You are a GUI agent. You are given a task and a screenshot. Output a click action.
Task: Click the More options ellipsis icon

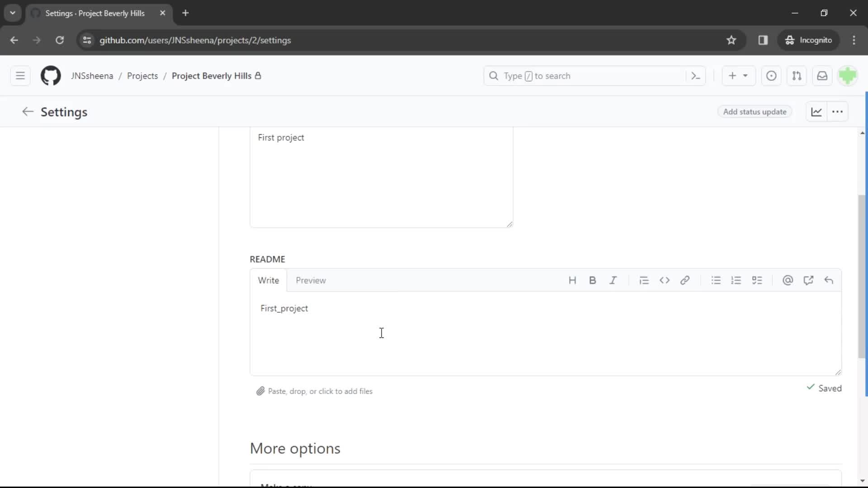tap(837, 112)
